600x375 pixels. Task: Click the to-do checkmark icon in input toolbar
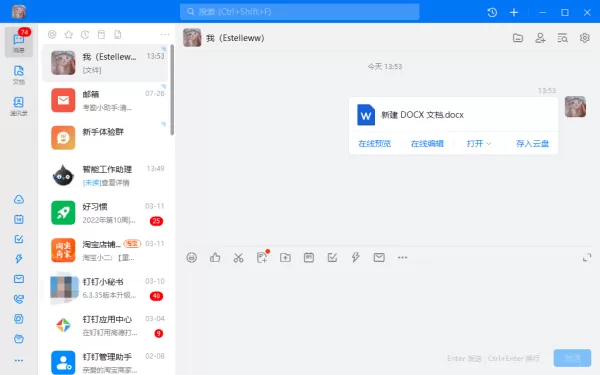coord(332,258)
